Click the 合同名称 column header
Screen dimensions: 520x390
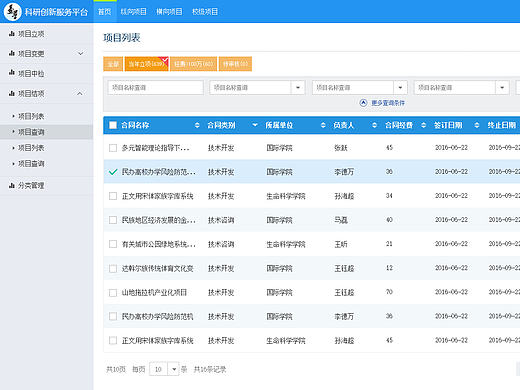[x=135, y=125]
